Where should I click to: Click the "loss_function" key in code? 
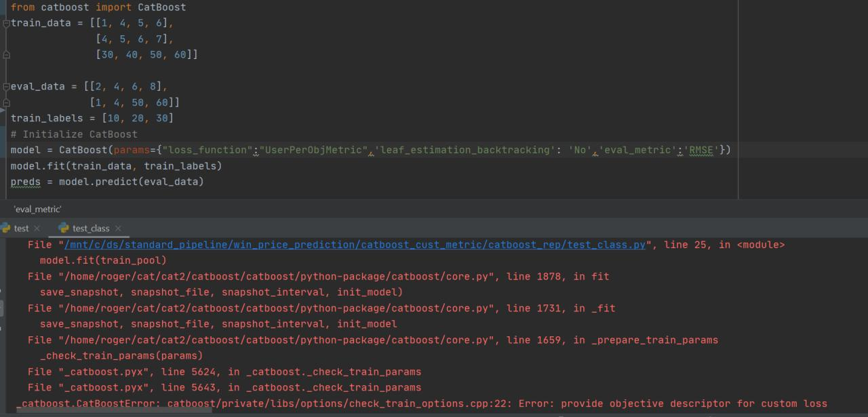tap(207, 150)
